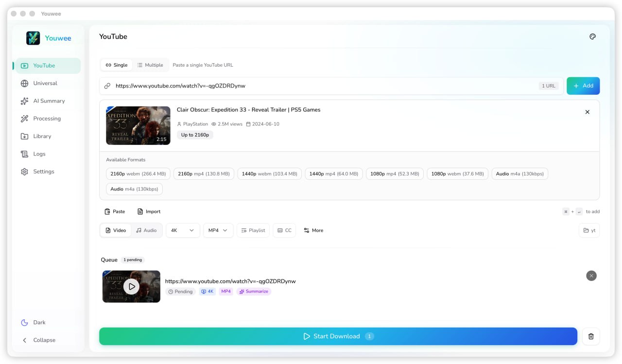Click the YouTube URL input field
The height and width of the screenshot is (364, 622).
tap(321, 86)
